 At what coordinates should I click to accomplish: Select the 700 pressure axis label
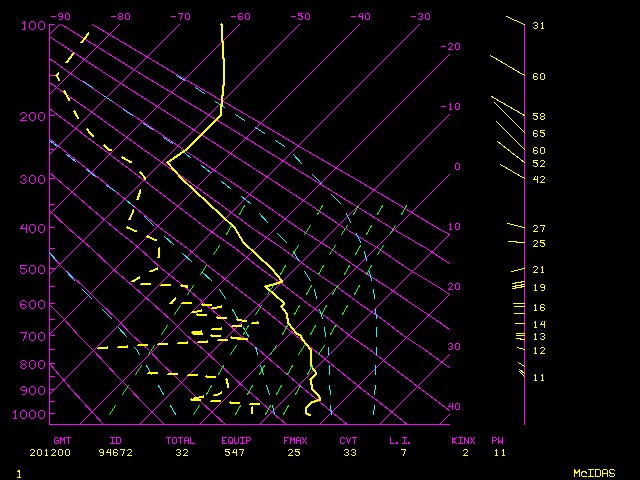(x=33, y=337)
